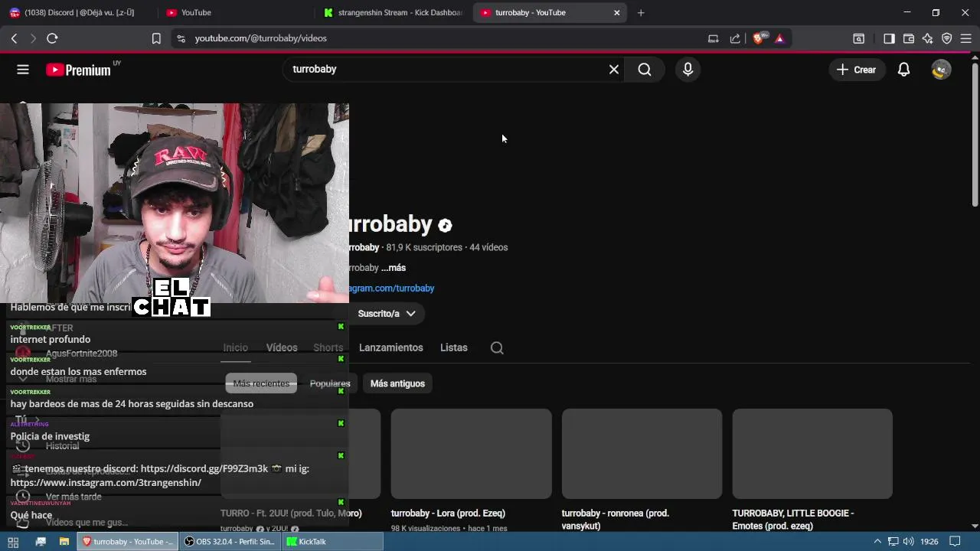
Task: Open volume control in system tray
Action: coord(909,542)
